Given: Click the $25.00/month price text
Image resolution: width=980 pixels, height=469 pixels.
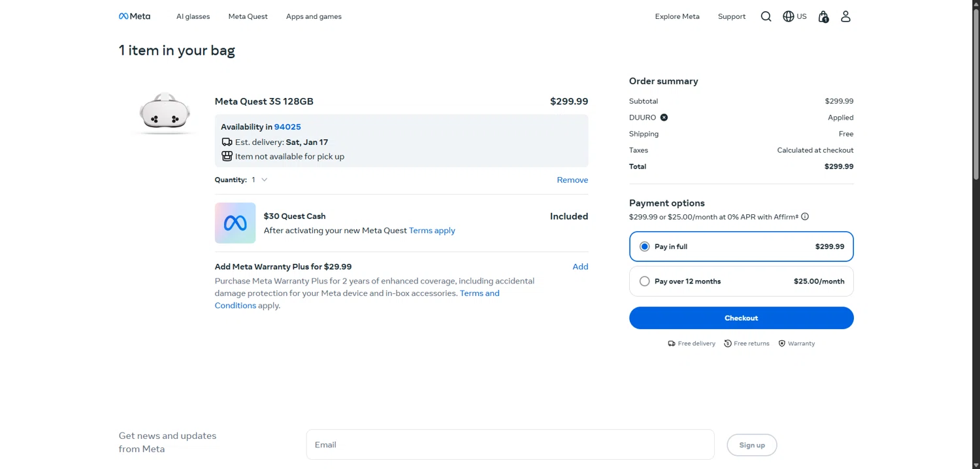Looking at the screenshot, I should pyautogui.click(x=819, y=282).
